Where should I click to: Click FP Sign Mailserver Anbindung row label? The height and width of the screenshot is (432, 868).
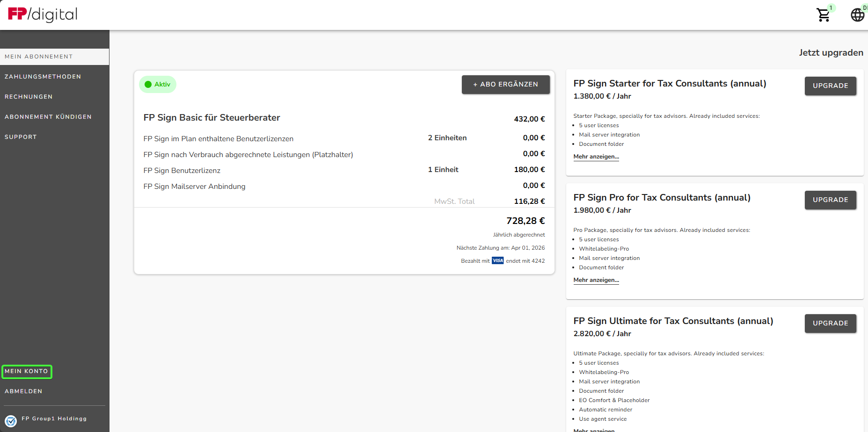point(195,187)
